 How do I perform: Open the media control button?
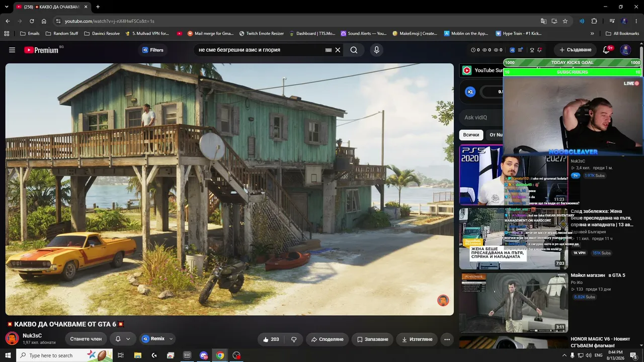[612, 21]
